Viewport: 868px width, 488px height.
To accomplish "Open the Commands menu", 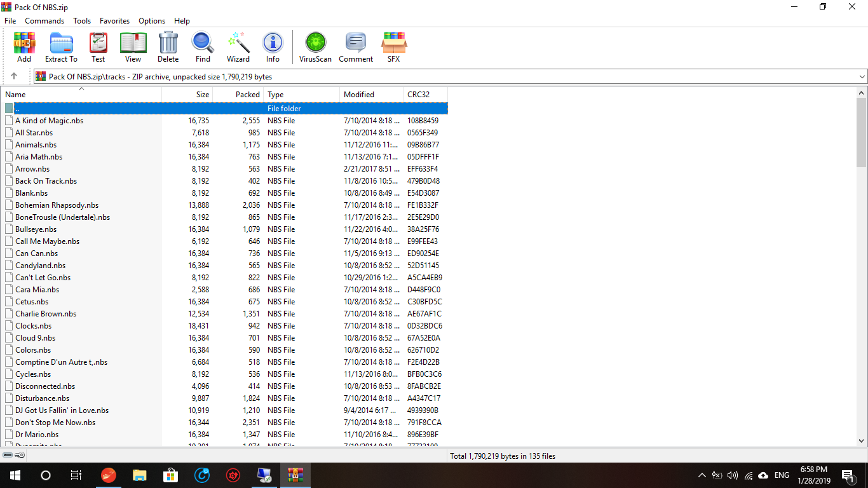I will (x=44, y=21).
